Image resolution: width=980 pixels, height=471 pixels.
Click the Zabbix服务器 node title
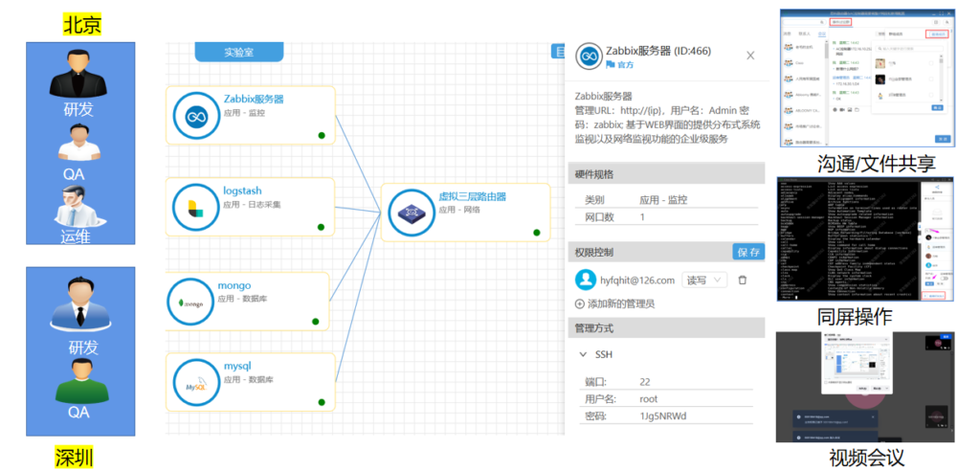(x=254, y=99)
